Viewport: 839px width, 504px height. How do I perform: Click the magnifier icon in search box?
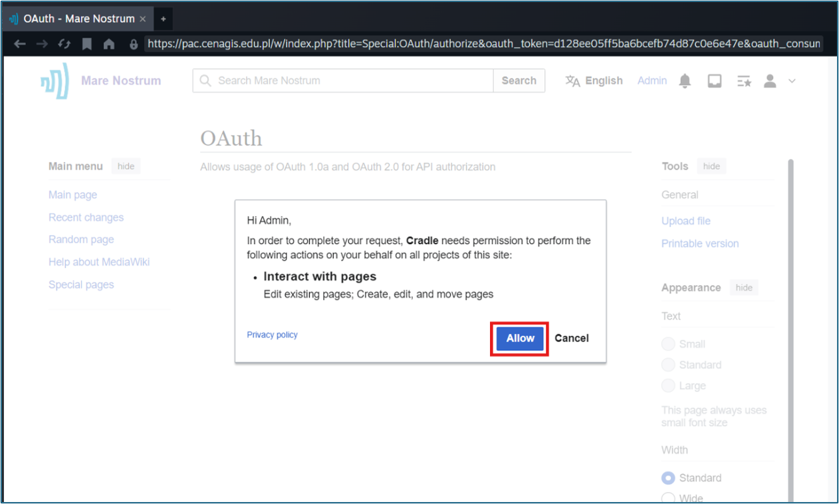205,80
